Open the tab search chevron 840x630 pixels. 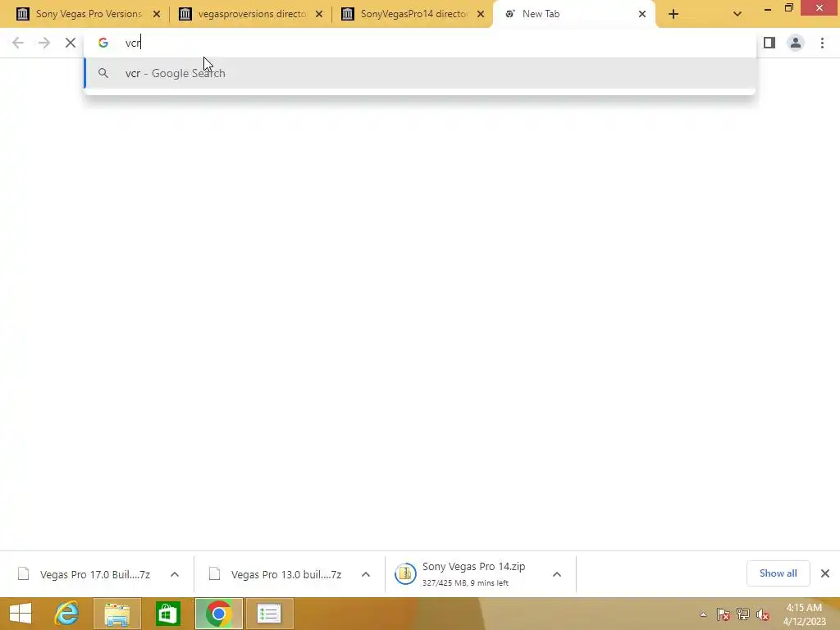point(737,14)
